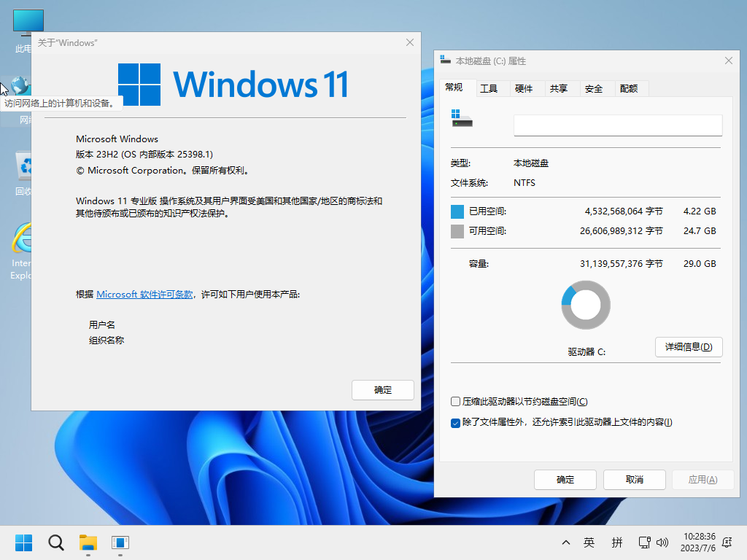The height and width of the screenshot is (560, 747).
Task: Switch to the 安全 tab
Action: tap(594, 88)
